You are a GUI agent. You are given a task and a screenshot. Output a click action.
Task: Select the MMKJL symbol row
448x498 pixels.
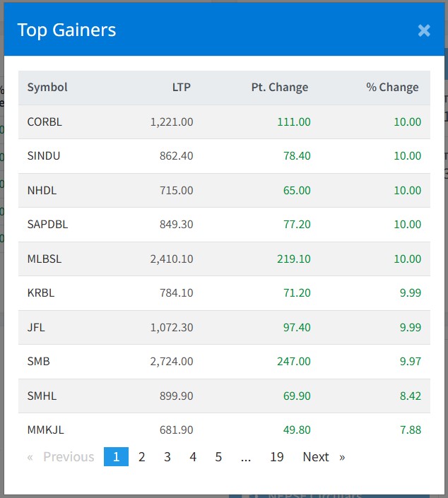pyautogui.click(x=46, y=429)
